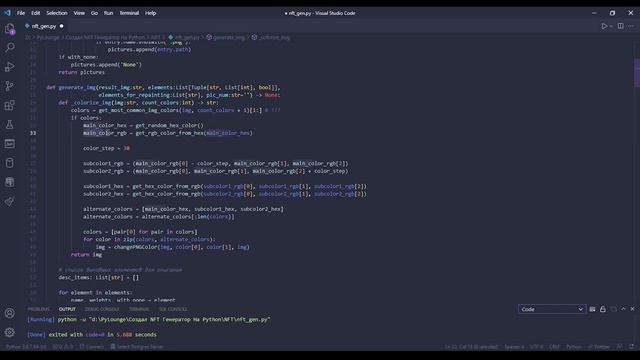The width and height of the screenshot is (640, 360).
Task: Open the Explorer view in activity bar
Action: click(x=10, y=29)
